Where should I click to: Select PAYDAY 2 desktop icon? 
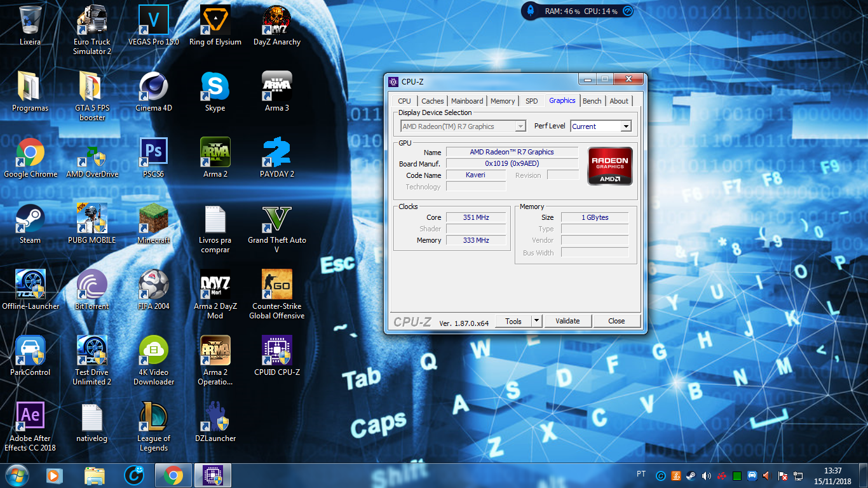(277, 158)
